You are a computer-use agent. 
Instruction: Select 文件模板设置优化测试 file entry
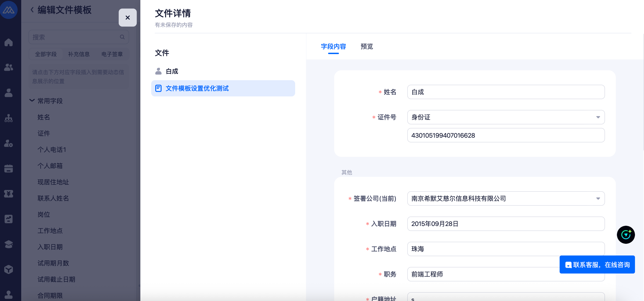pyautogui.click(x=223, y=88)
